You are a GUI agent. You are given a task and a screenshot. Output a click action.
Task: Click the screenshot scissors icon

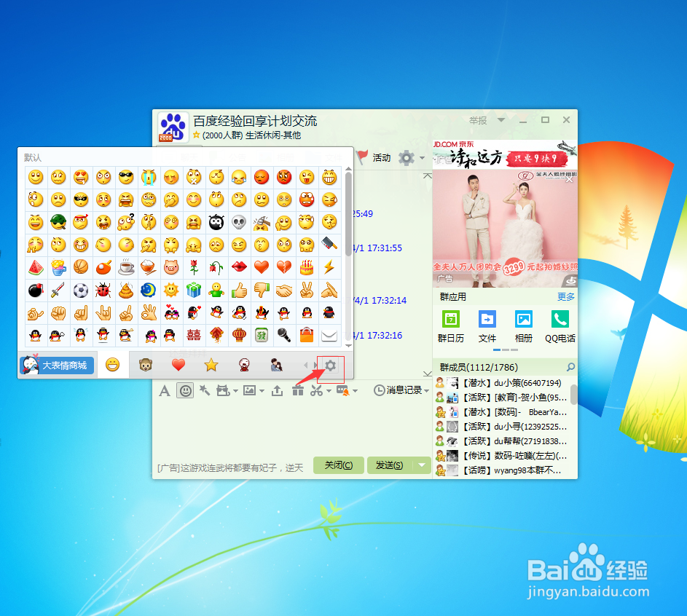click(316, 390)
